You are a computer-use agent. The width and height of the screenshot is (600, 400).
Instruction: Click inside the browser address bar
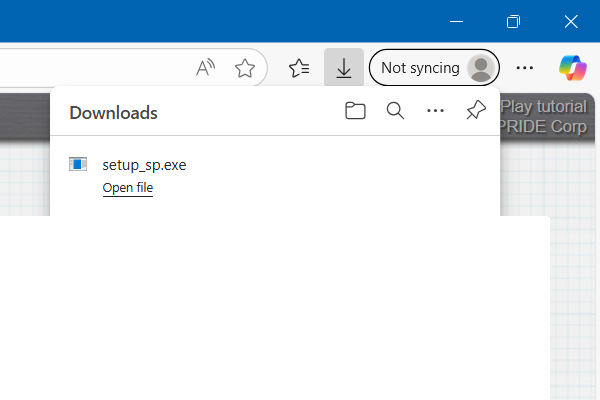click(90, 68)
